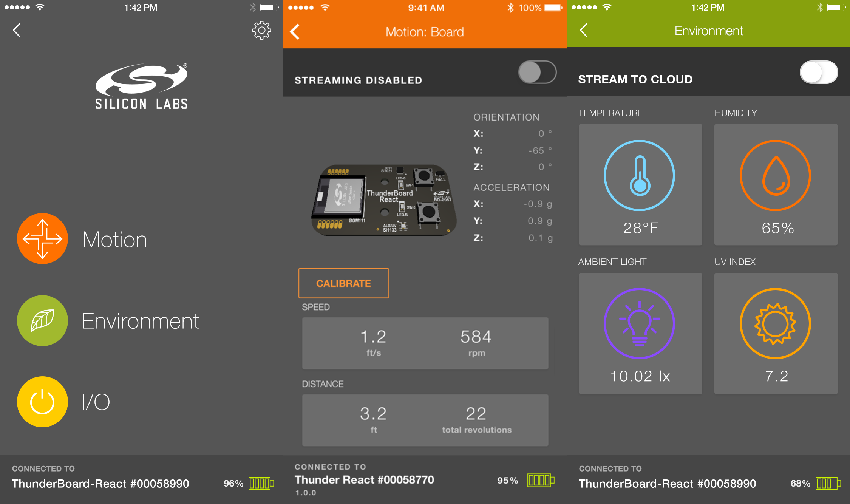Image resolution: width=850 pixels, height=504 pixels.
Task: Click the Calibrate button
Action: tap(343, 283)
